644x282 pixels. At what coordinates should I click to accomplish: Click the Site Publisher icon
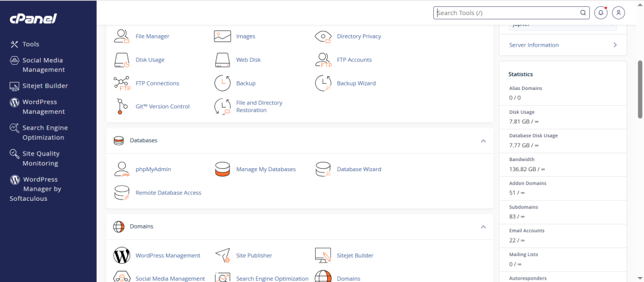point(222,256)
